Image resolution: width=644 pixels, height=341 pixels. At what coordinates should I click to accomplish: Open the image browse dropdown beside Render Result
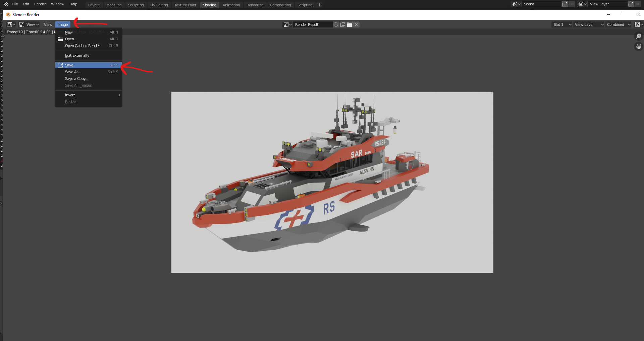tap(288, 25)
